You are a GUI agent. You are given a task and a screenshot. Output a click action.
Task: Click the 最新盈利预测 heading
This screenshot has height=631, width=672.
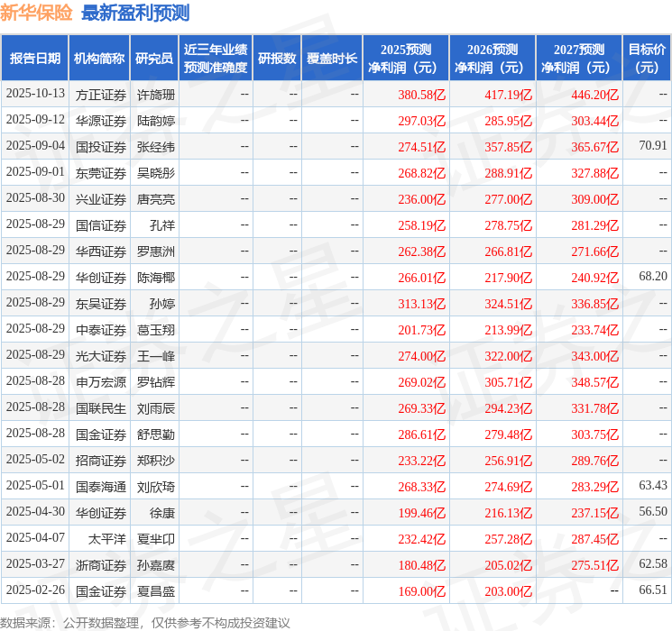pyautogui.click(x=135, y=13)
